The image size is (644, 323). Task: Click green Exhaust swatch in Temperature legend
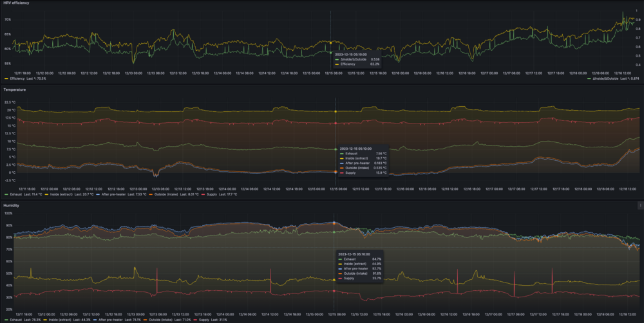coord(5,194)
